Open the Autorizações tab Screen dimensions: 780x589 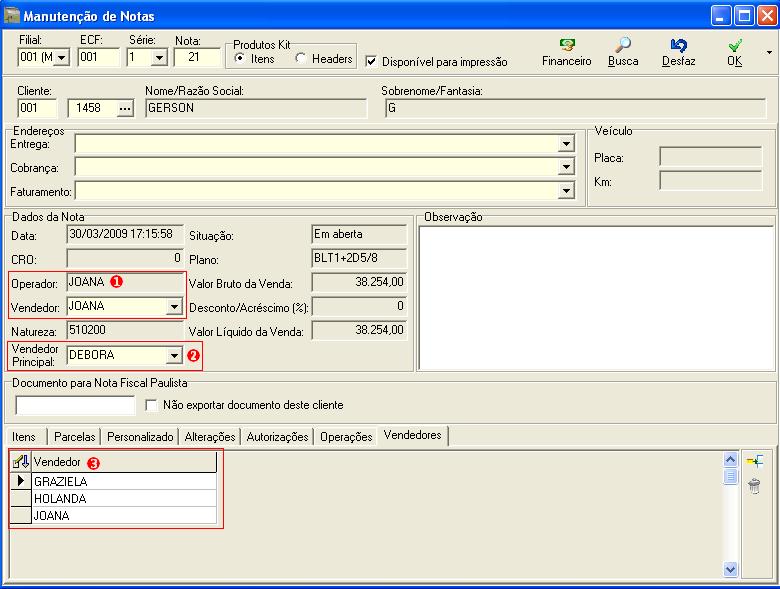pos(278,437)
